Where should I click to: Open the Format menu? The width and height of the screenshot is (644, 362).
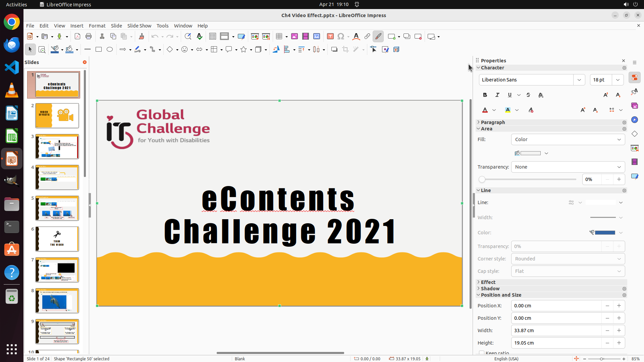click(x=97, y=25)
